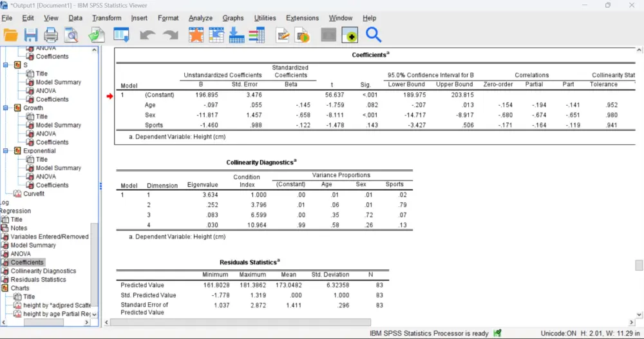Click the magnifier Search toolbar icon

tap(374, 35)
